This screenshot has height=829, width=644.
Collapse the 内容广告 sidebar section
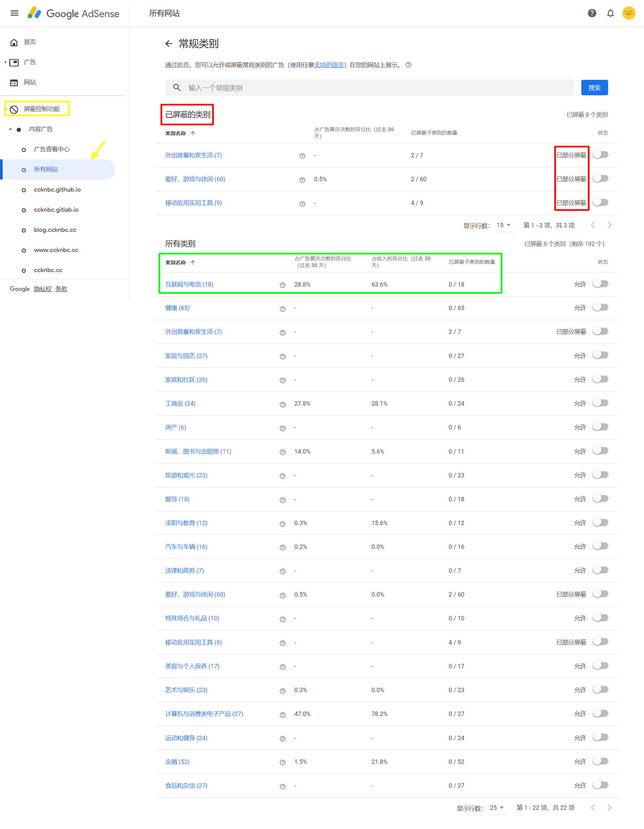click(x=10, y=129)
